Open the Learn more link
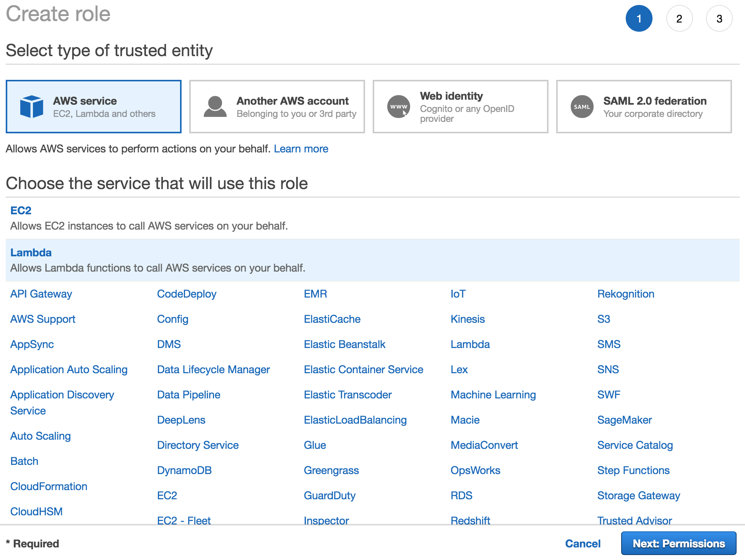This screenshot has width=745, height=560. [x=301, y=149]
